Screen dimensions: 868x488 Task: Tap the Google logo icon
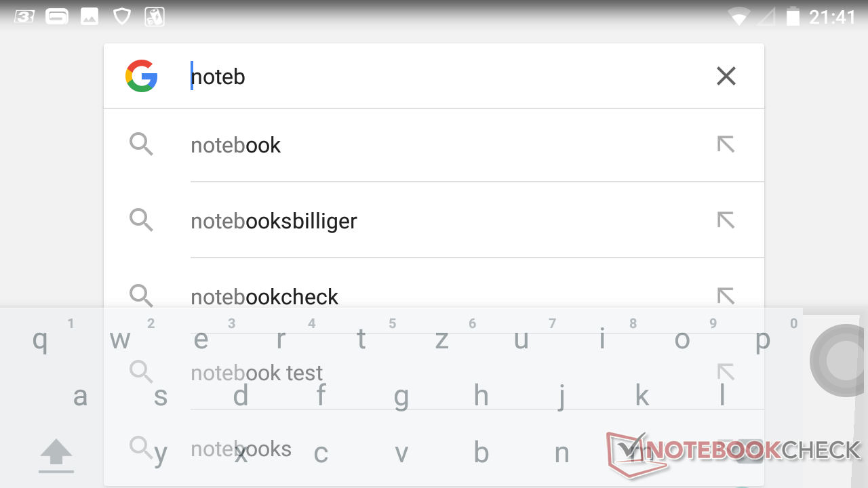[x=142, y=76]
